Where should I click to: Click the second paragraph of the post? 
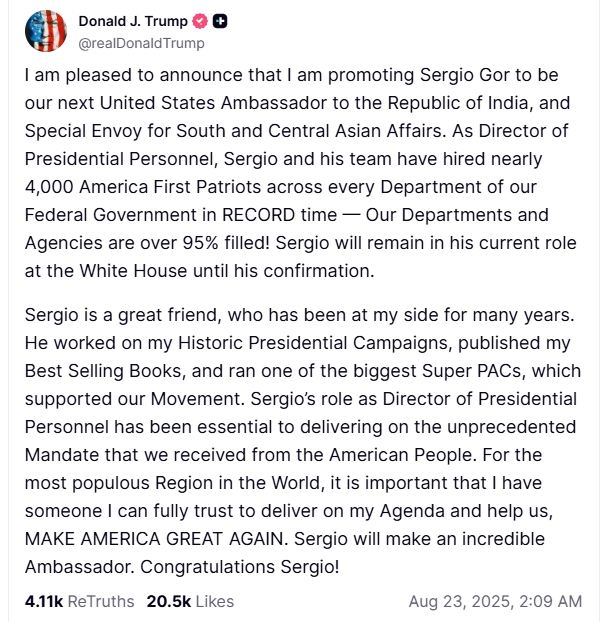(x=300, y=441)
